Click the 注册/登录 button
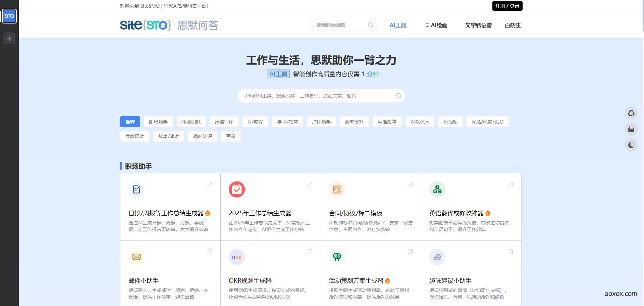This screenshot has height=306, width=644. coord(507,6)
